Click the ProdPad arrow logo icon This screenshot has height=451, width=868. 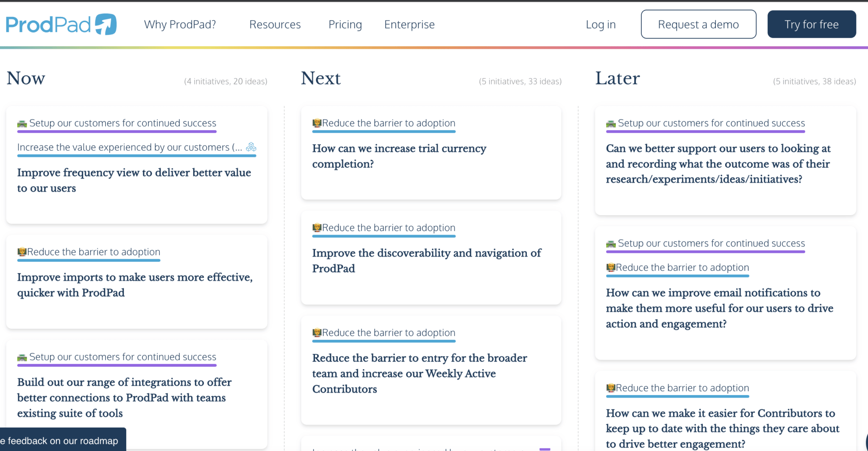(x=104, y=24)
